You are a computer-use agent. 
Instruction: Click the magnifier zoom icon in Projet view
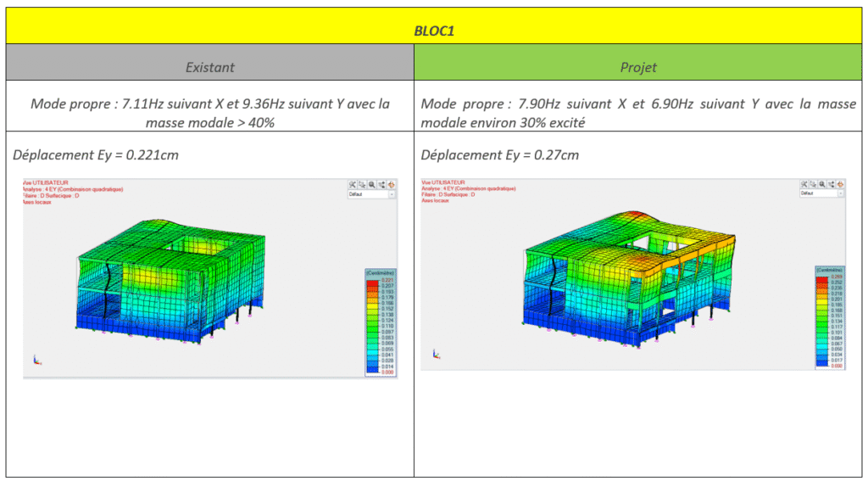[822, 184]
